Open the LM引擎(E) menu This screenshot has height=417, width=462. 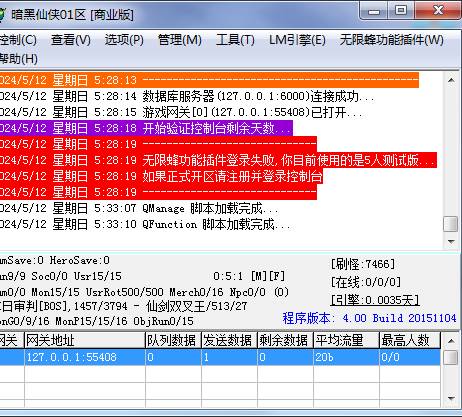(x=297, y=40)
